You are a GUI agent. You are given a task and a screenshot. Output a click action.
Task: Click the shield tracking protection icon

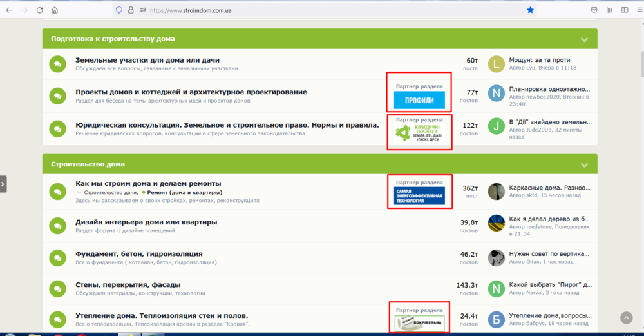(119, 10)
